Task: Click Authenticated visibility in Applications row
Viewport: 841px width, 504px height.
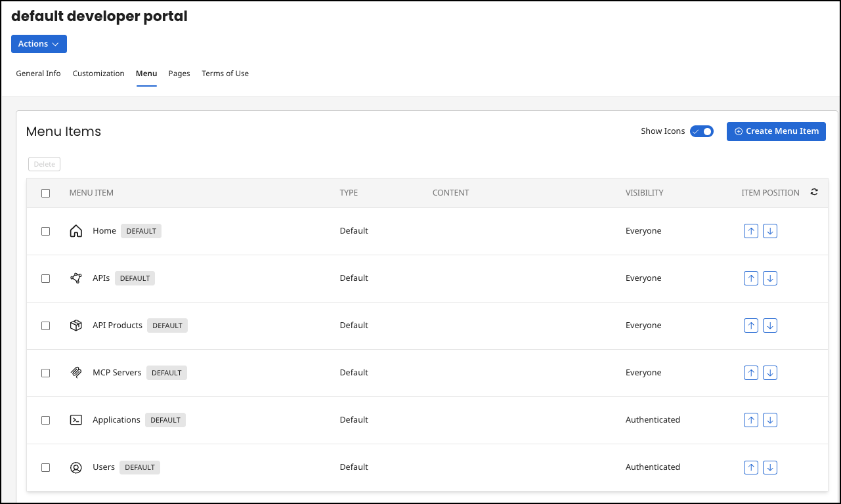Action: 653,420
